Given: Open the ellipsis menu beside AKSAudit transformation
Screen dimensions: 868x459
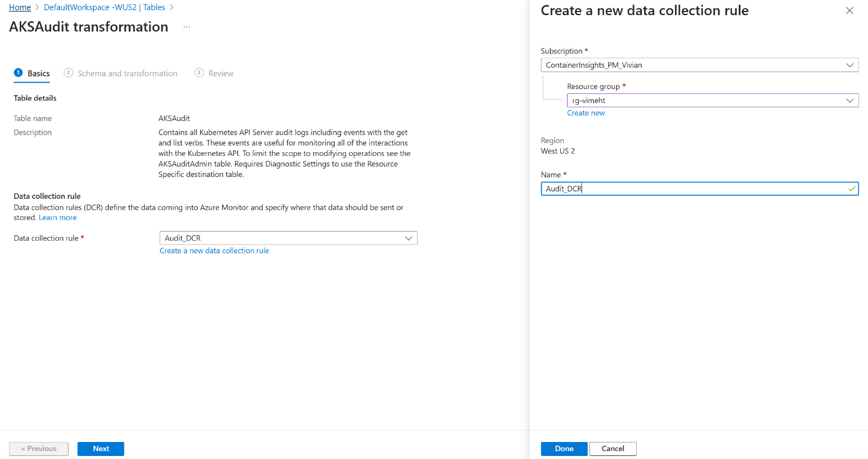Looking at the screenshot, I should [x=187, y=27].
